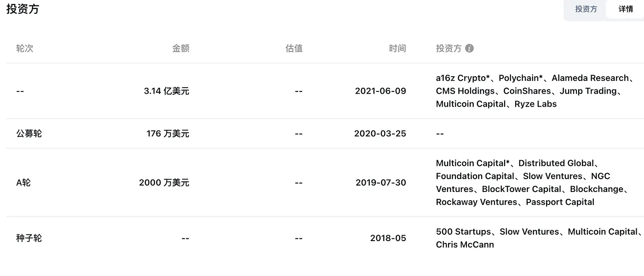Open the Ryze Labs investor page

[535, 104]
